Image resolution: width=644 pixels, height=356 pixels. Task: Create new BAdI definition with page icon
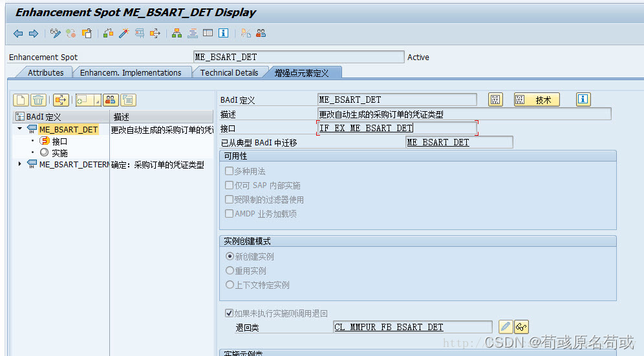[x=21, y=99]
